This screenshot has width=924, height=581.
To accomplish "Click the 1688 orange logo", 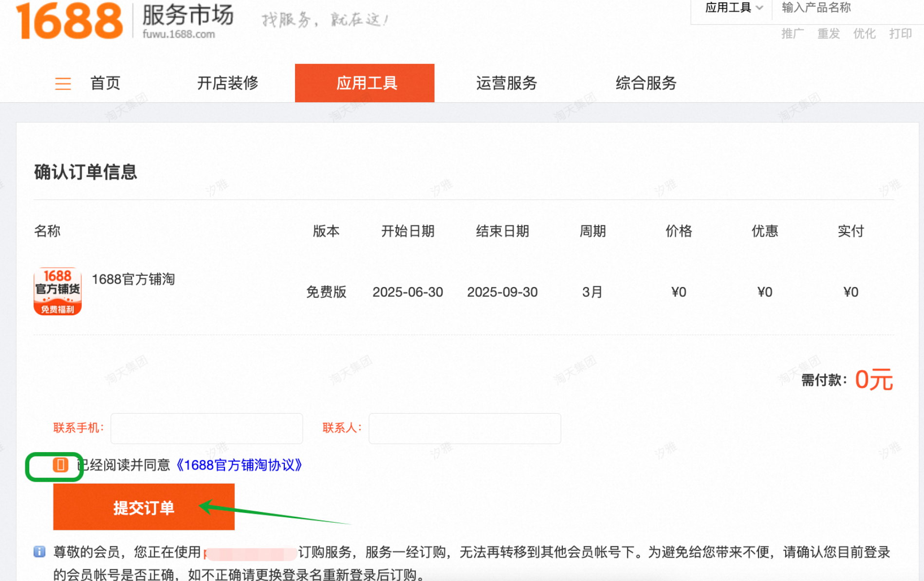I will pos(70,20).
